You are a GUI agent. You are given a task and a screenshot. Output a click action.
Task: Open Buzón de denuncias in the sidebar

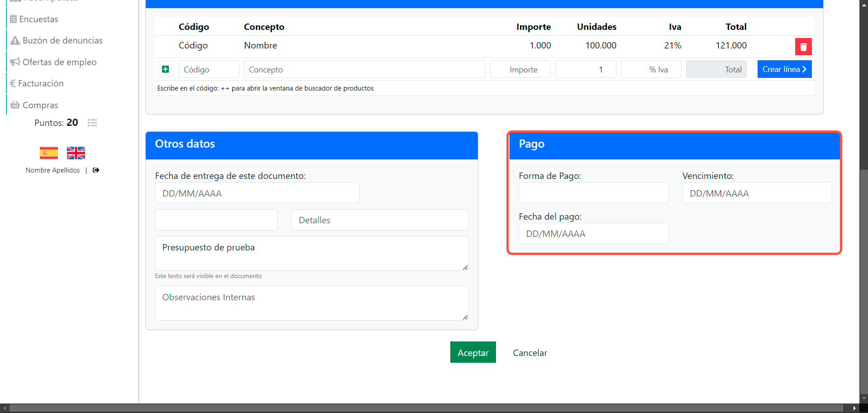(57, 40)
